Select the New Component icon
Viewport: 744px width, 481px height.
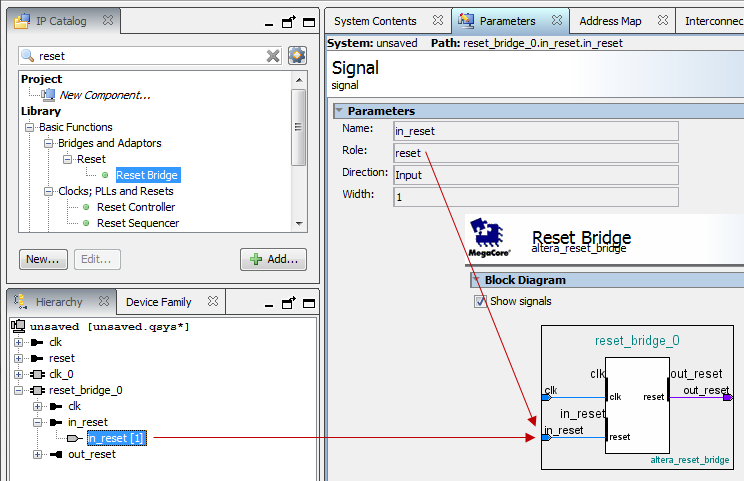[x=48, y=95]
